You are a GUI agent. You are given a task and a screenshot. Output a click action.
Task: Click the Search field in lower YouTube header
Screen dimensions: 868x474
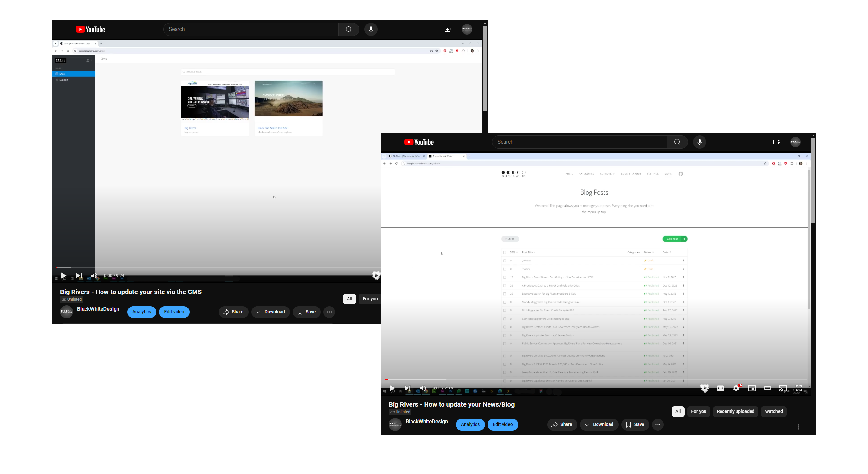pyautogui.click(x=580, y=142)
